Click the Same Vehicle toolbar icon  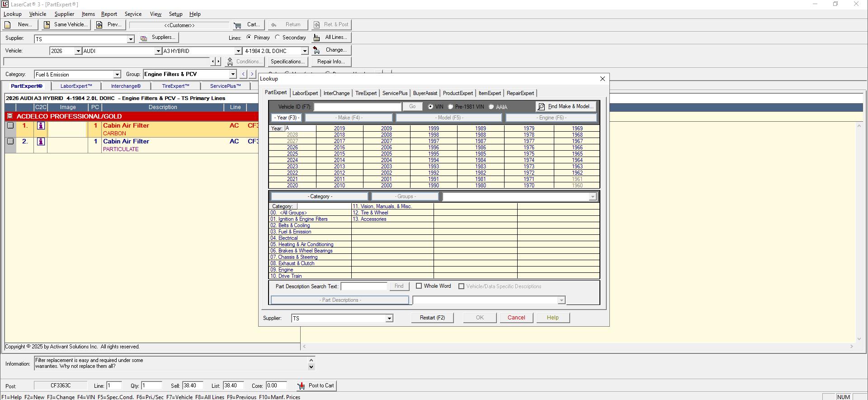[47, 25]
